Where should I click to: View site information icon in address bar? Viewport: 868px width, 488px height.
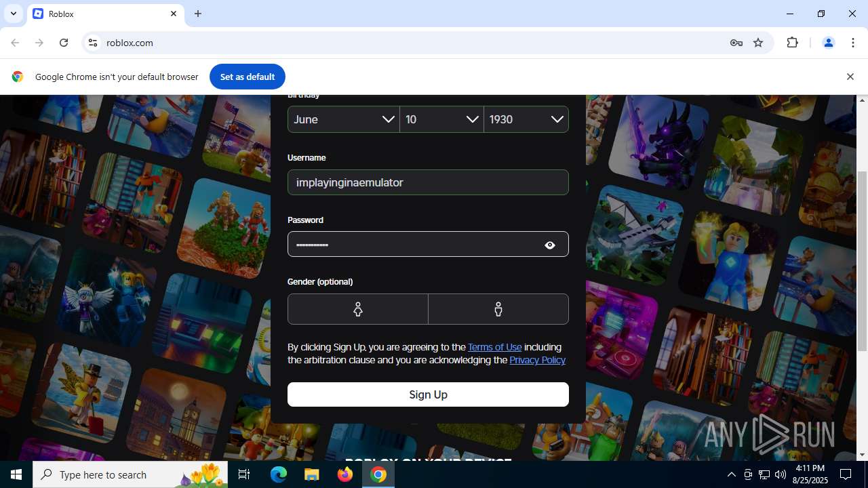point(94,43)
